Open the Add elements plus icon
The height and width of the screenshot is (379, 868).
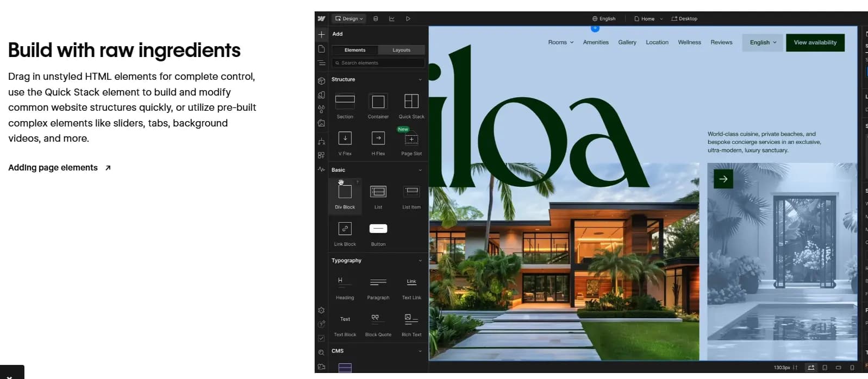tap(321, 34)
